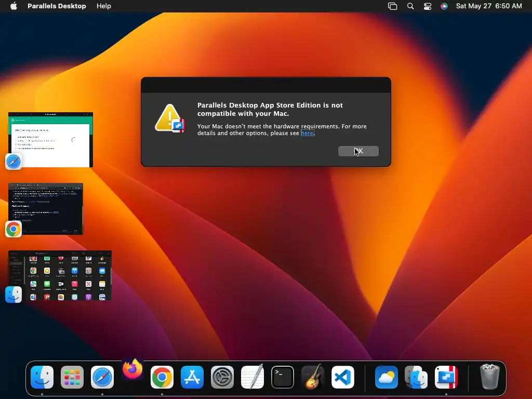Switch to the Finder window thumbnail
The width and height of the screenshot is (532, 399).
60,275
